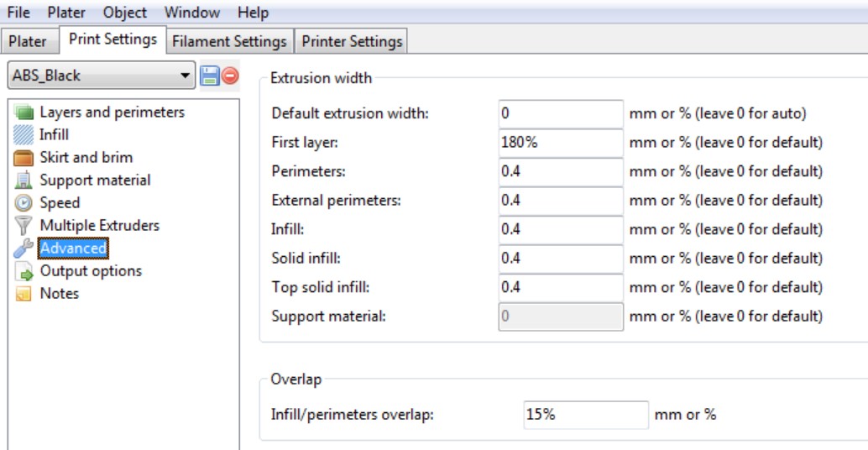The image size is (868, 450).
Task: Click the Default extrusion width field
Action: point(560,113)
